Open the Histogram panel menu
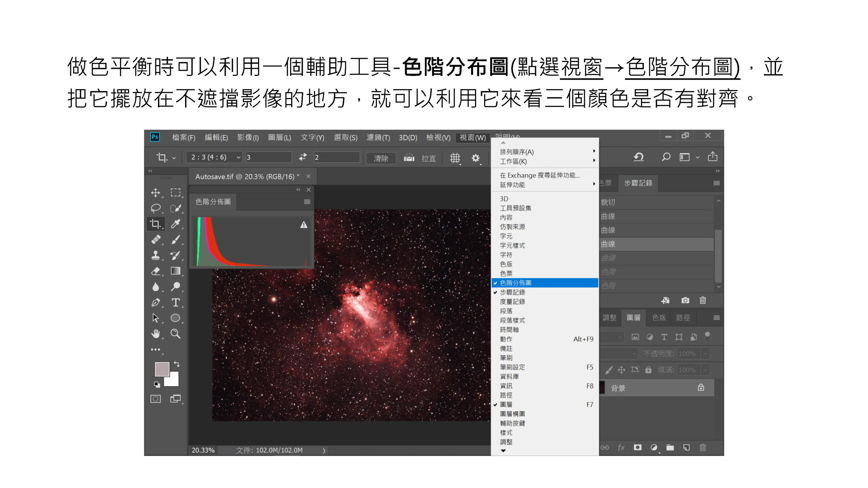The width and height of the screenshot is (868, 488). [x=307, y=202]
